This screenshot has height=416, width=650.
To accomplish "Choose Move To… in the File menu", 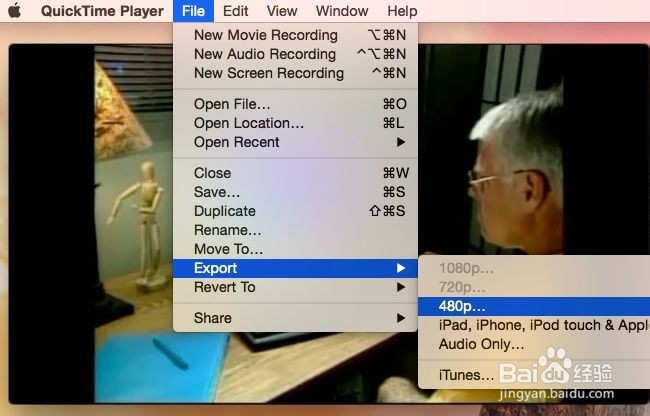I will click(x=295, y=249).
